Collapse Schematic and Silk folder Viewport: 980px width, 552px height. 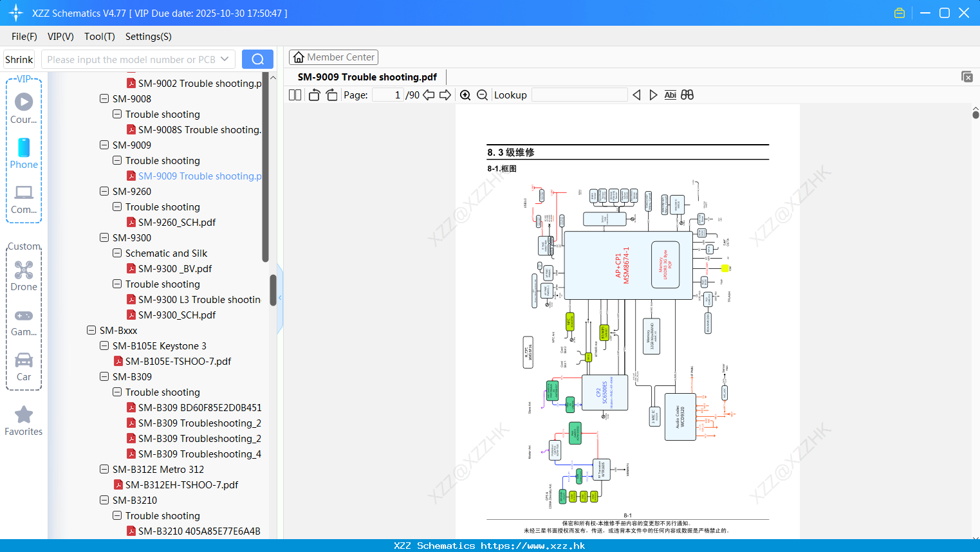[117, 253]
